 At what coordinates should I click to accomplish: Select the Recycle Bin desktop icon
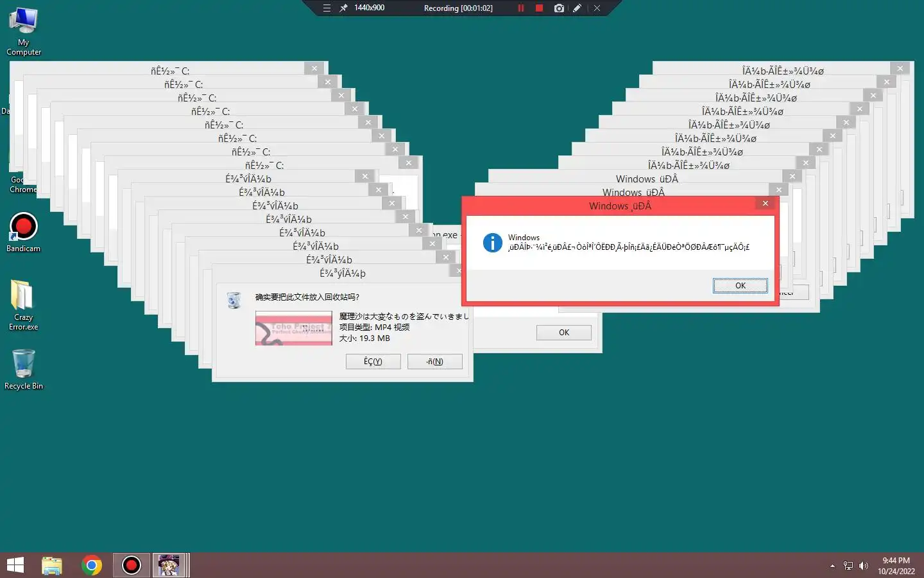24,369
